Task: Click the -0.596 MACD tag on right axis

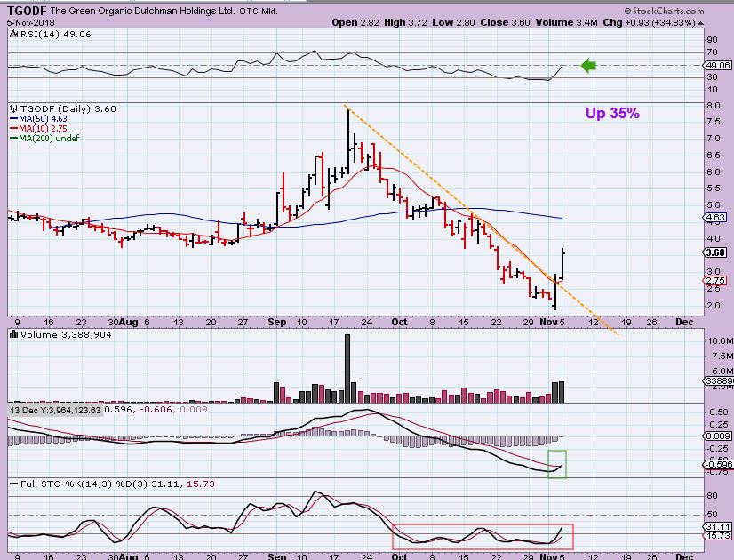Action: point(718,465)
